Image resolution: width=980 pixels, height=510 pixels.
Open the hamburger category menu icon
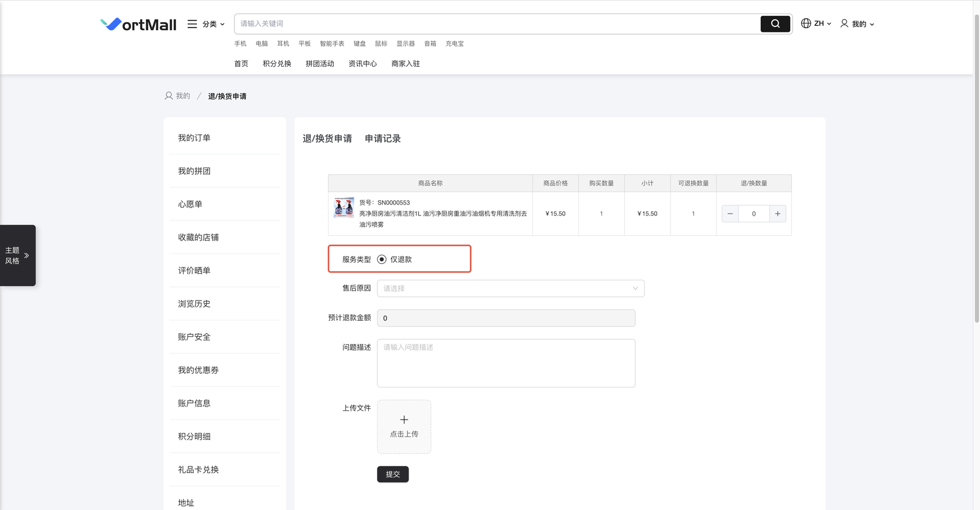point(192,24)
